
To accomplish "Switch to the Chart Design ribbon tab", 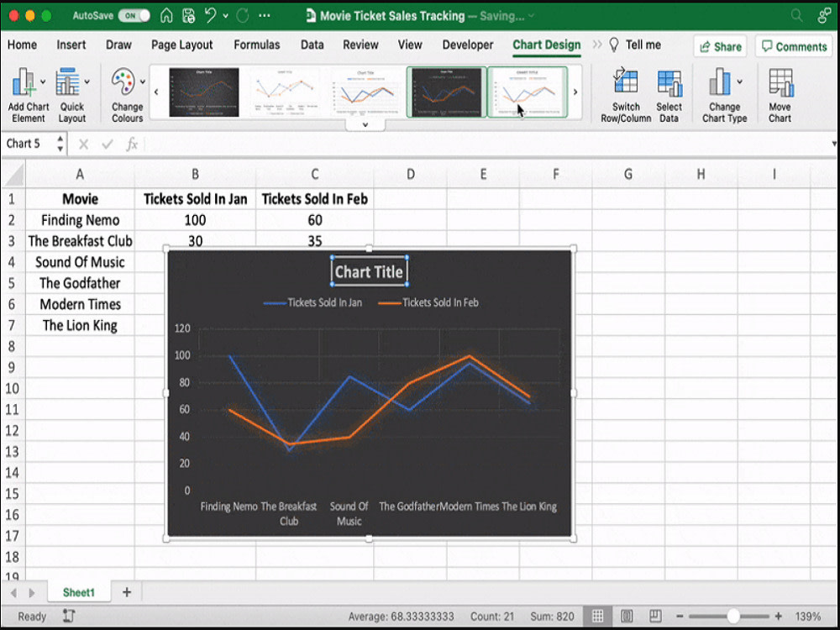I will [546, 45].
